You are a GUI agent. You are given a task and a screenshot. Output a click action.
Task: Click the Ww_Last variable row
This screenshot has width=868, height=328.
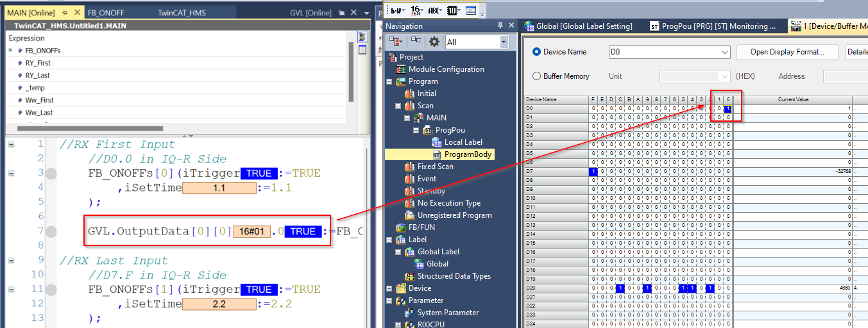[176, 113]
